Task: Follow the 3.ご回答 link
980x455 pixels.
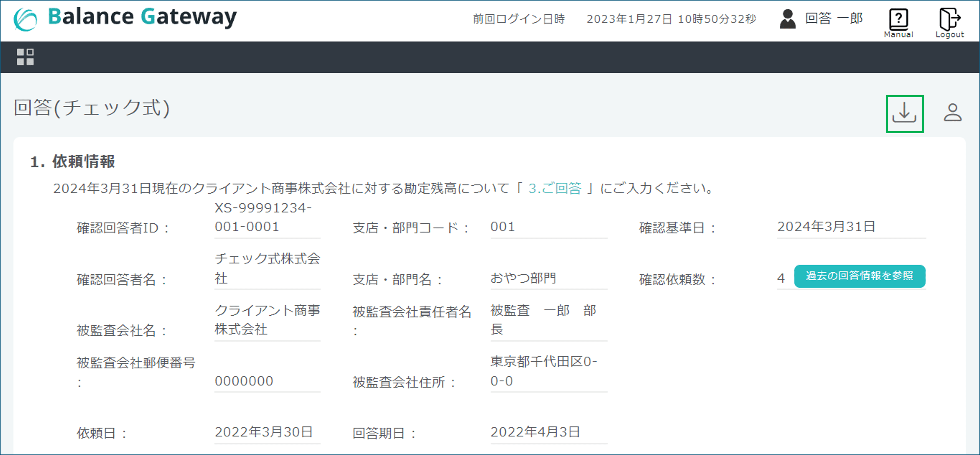Action: coord(555,188)
